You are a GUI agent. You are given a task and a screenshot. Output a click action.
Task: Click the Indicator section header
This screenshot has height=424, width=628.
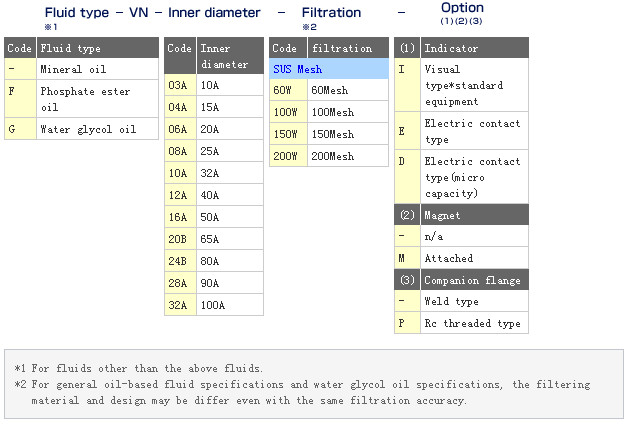click(473, 47)
